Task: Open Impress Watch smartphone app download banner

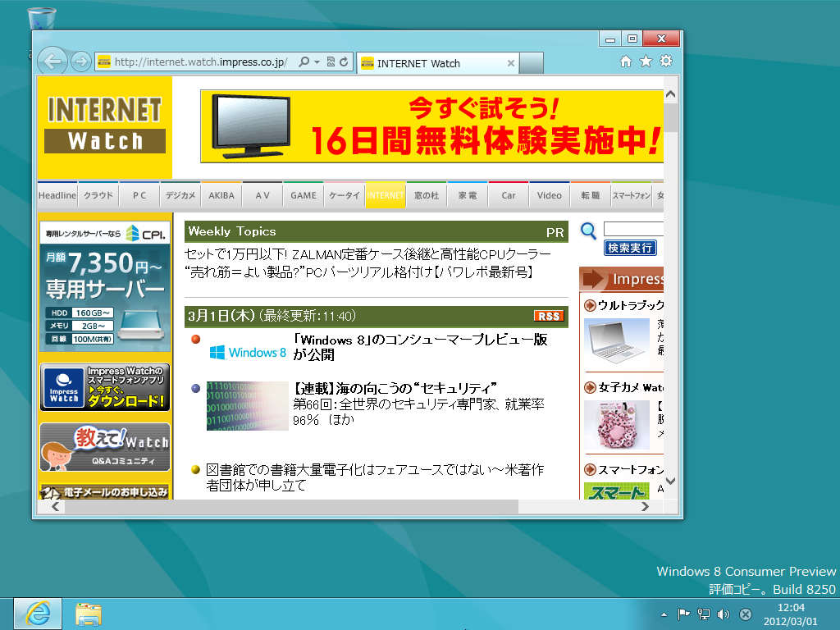Action: 105,387
